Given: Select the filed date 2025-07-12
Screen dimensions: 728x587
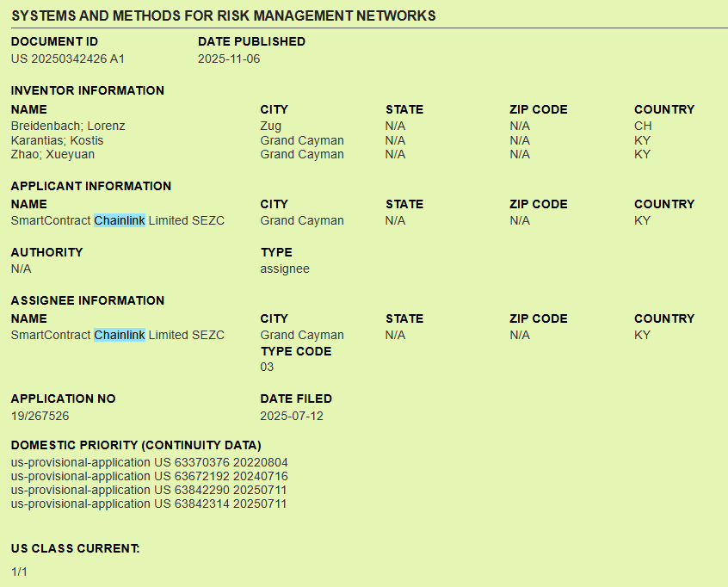Looking at the screenshot, I should pyautogui.click(x=292, y=416).
